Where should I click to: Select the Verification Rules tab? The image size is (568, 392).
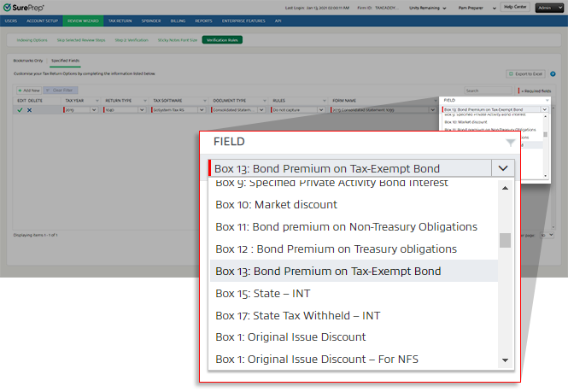[x=222, y=40]
